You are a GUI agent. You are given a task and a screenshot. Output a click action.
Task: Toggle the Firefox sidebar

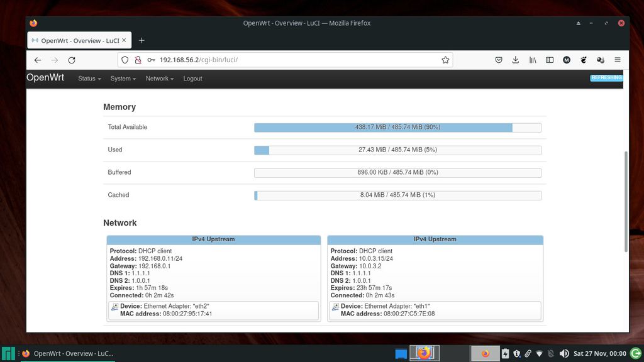(x=550, y=59)
